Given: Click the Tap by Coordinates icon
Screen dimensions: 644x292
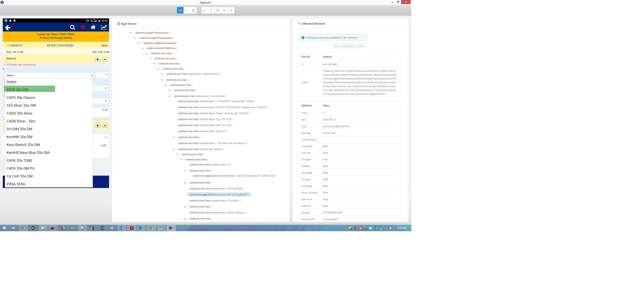Looking at the screenshot, I should pyautogui.click(x=193, y=10).
